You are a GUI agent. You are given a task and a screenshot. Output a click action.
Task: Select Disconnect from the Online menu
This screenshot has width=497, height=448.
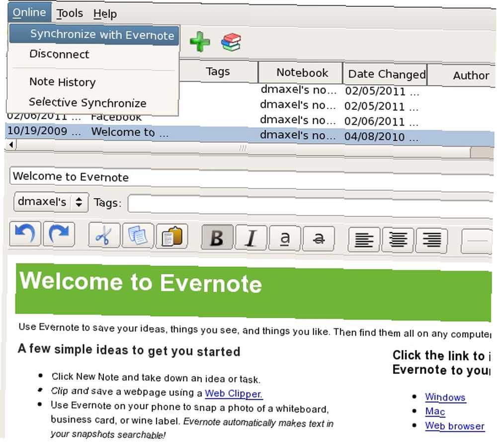point(59,54)
